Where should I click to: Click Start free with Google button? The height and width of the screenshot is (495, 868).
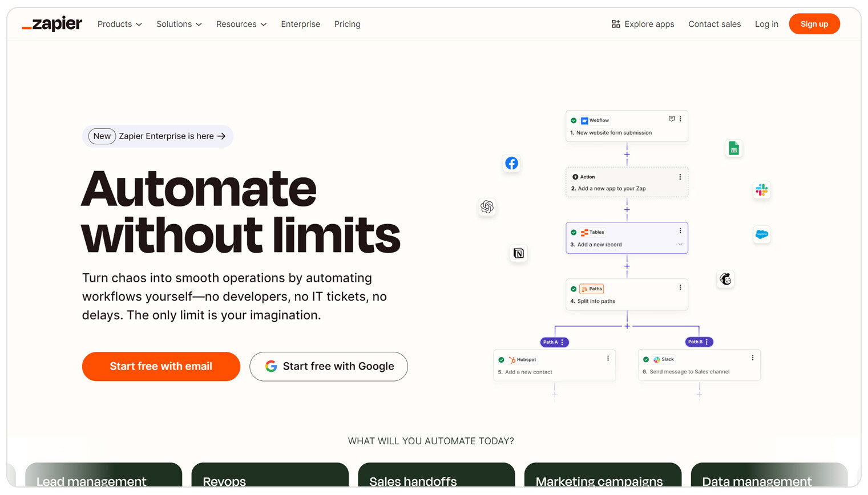[x=329, y=366]
